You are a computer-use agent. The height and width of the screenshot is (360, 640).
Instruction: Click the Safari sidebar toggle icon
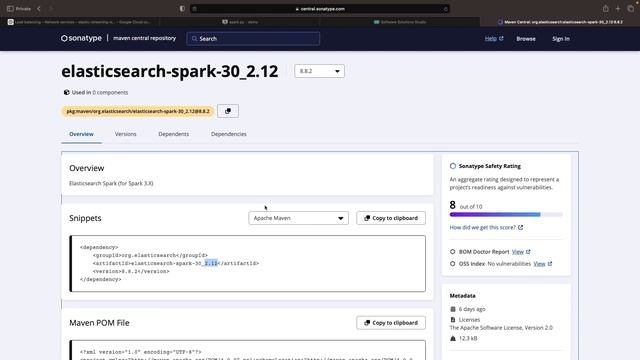tap(10, 9)
